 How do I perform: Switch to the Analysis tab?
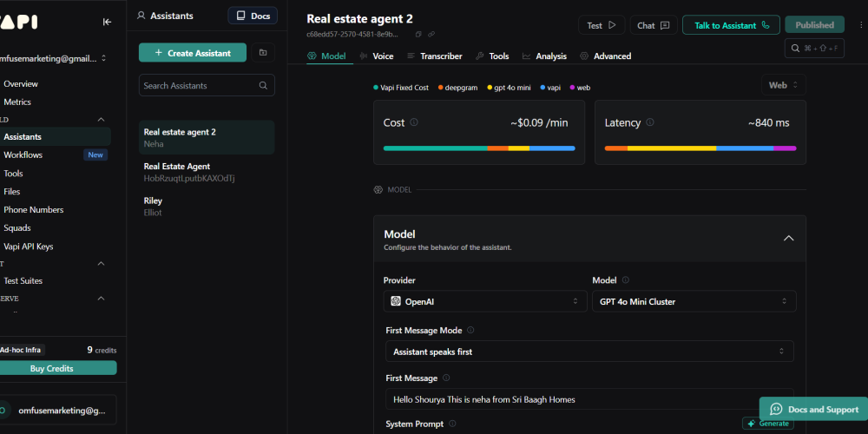point(545,56)
